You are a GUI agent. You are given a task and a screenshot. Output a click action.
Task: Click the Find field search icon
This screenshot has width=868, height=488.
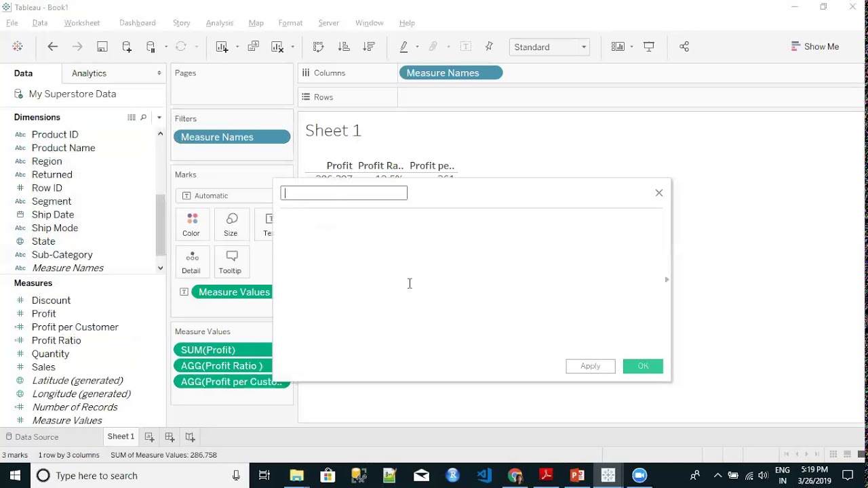click(144, 117)
